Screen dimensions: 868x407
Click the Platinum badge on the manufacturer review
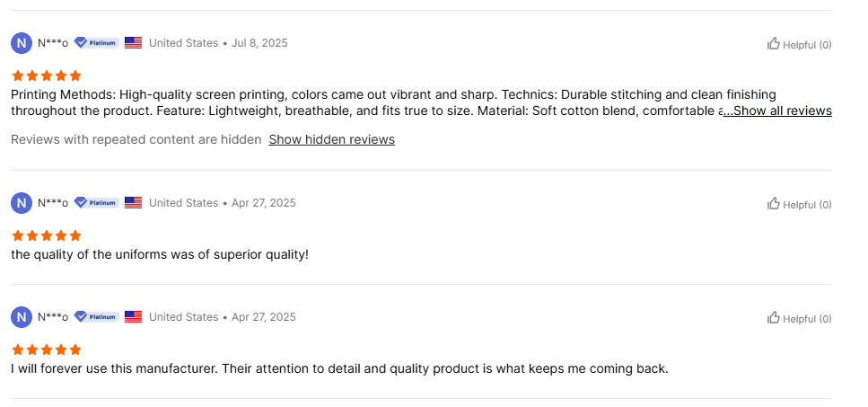coord(96,317)
